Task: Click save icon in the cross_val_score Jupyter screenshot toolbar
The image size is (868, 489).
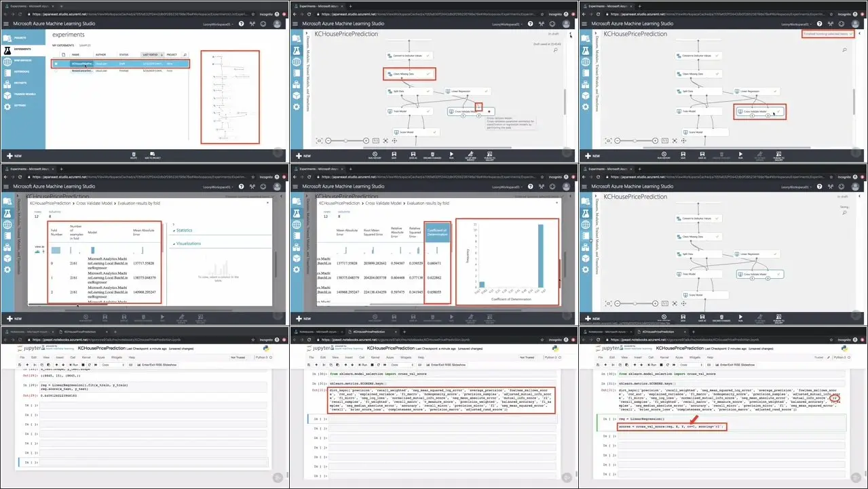Action: click(598, 365)
